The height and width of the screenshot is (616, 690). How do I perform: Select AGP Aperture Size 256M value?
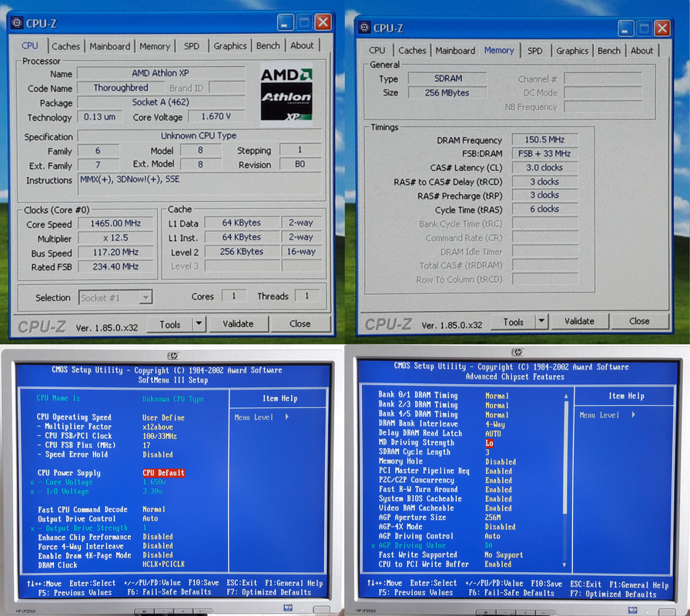[493, 517]
